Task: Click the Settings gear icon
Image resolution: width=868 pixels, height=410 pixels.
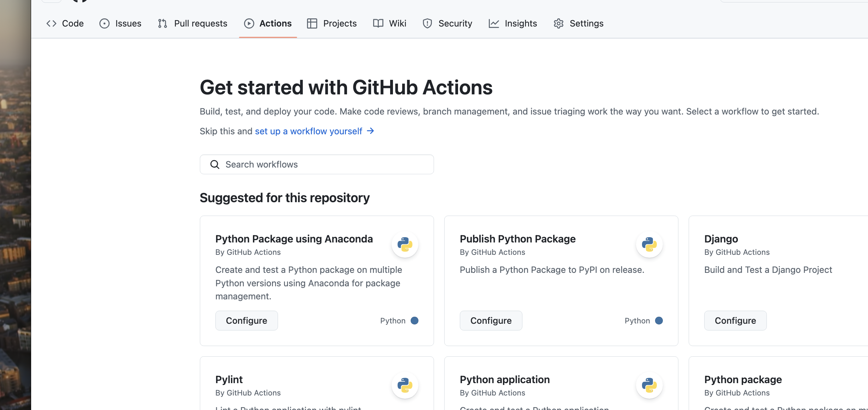Action: [559, 24]
